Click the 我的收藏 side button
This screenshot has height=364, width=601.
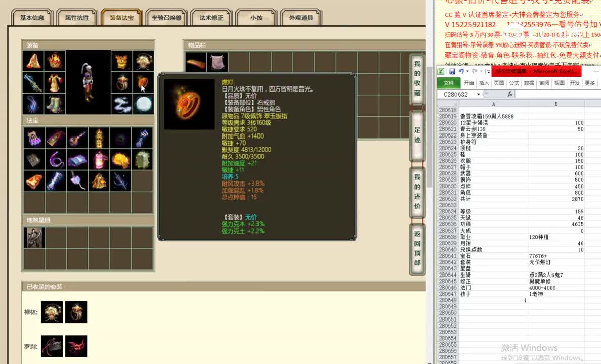pos(417,78)
